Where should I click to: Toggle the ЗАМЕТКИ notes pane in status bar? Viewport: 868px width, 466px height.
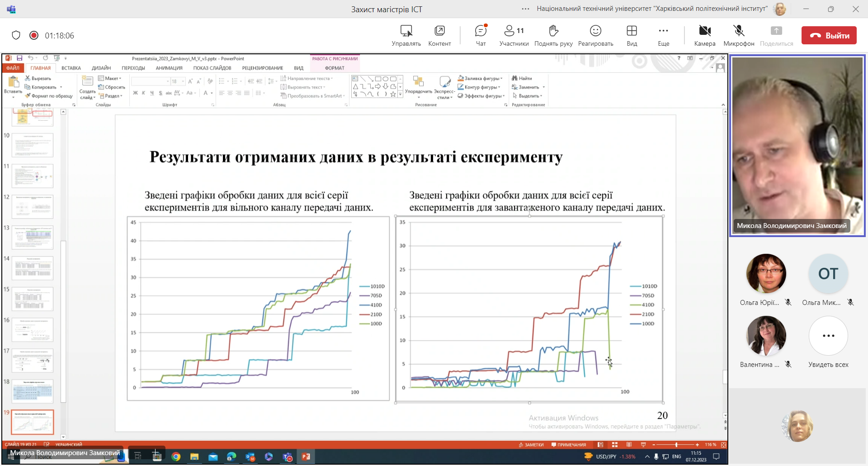click(531, 445)
